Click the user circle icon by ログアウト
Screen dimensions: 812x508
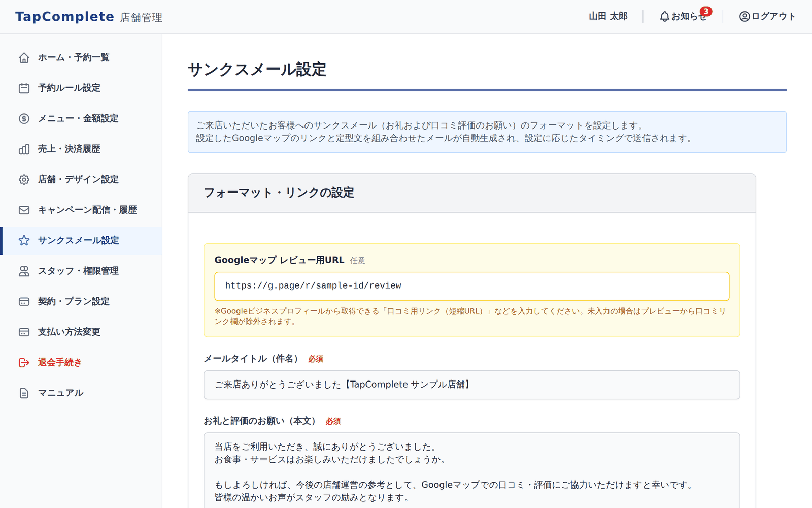pos(745,17)
